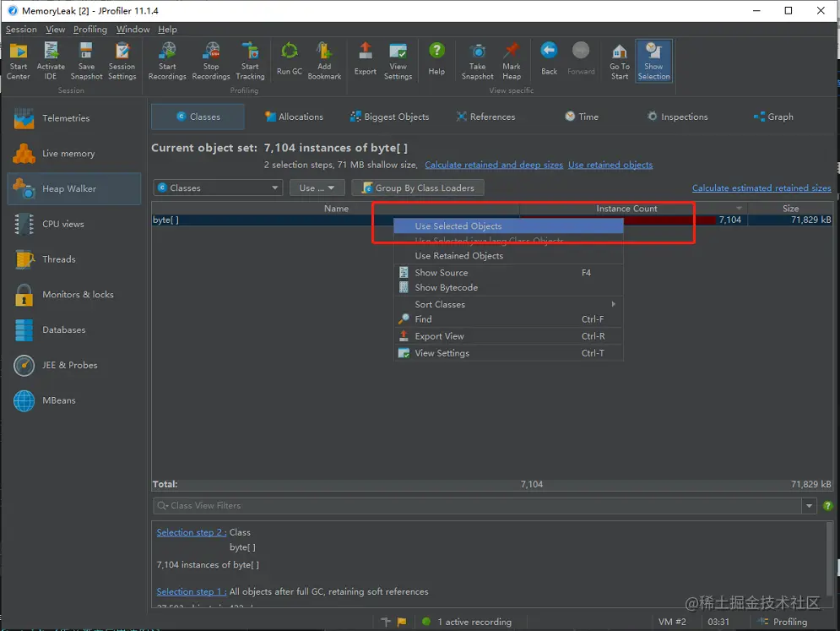Click the Activate IDE toolbar icon

point(51,61)
